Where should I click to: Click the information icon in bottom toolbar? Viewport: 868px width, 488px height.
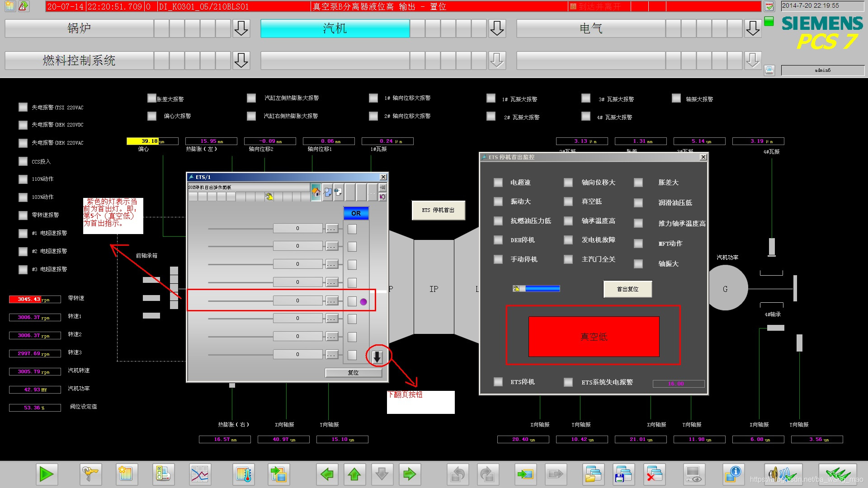click(x=733, y=474)
